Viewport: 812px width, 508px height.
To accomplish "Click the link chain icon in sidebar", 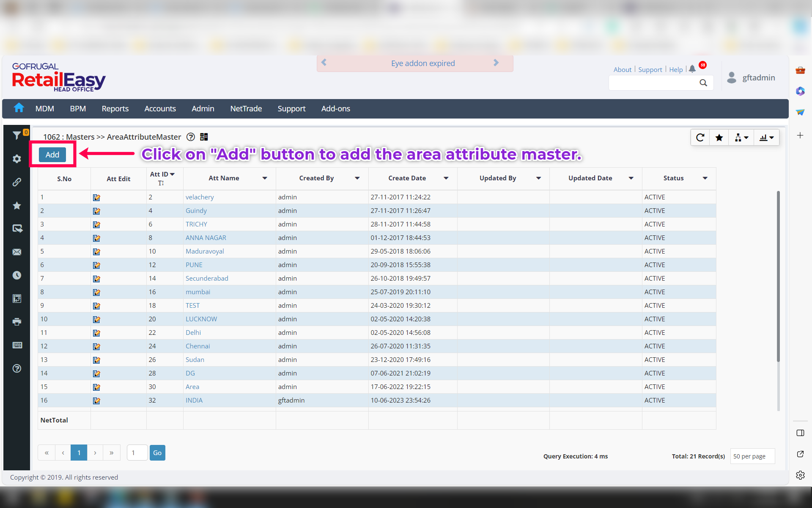I will [17, 182].
